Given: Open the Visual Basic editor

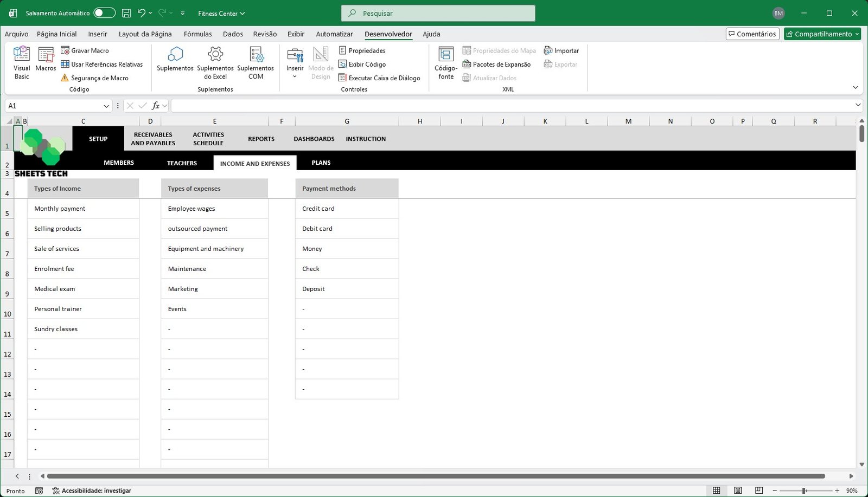Looking at the screenshot, I should pyautogui.click(x=22, y=63).
